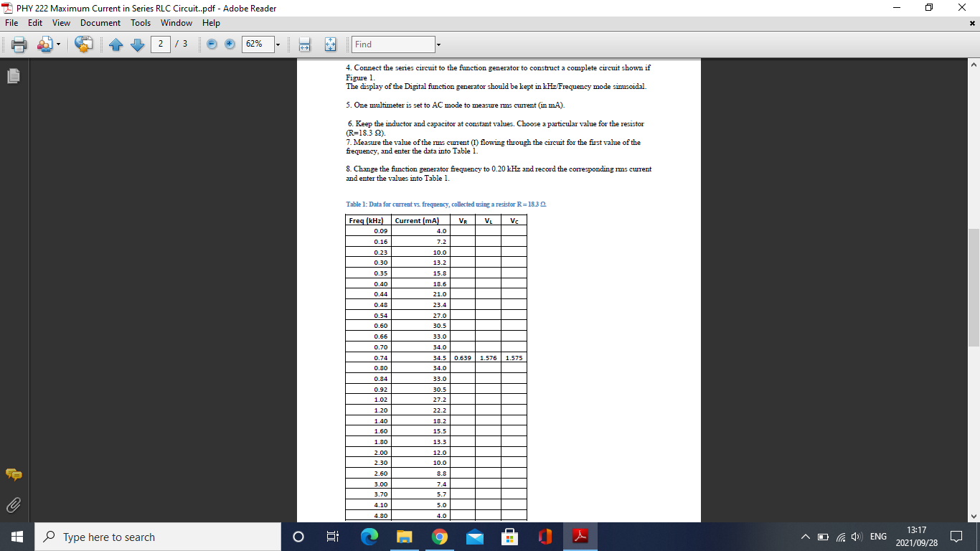Image resolution: width=980 pixels, height=551 pixels.
Task: Go to next page with down arrow
Action: coord(137,44)
